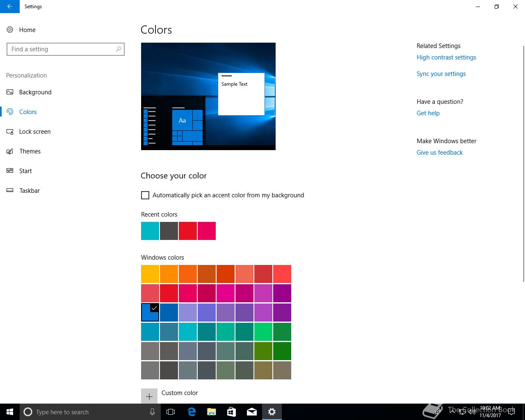Select the Start personalization page
The image size is (525, 420).
pos(25,171)
